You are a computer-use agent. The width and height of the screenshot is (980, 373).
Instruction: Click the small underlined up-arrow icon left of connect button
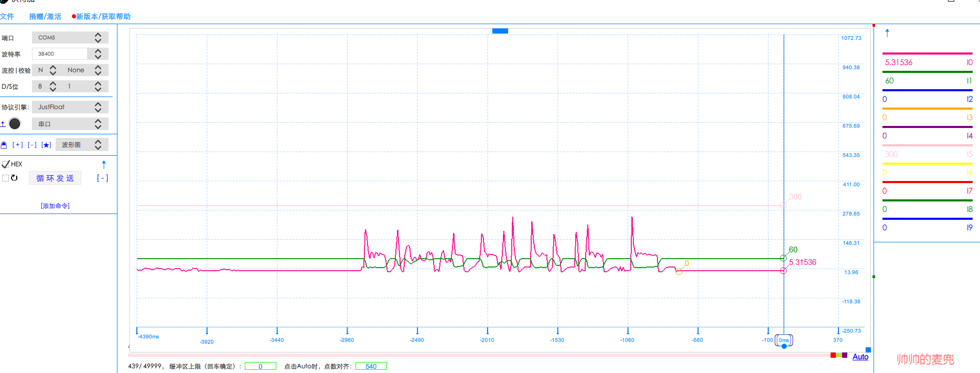click(3, 124)
